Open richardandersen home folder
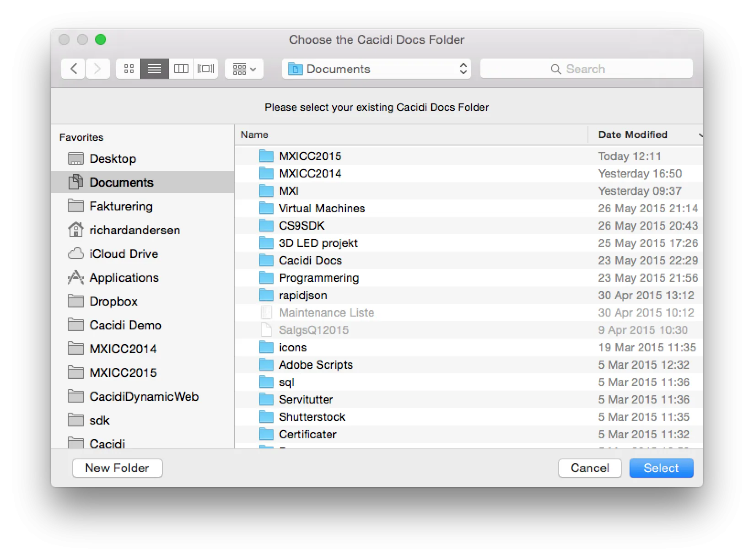This screenshot has height=560, width=754. [135, 230]
